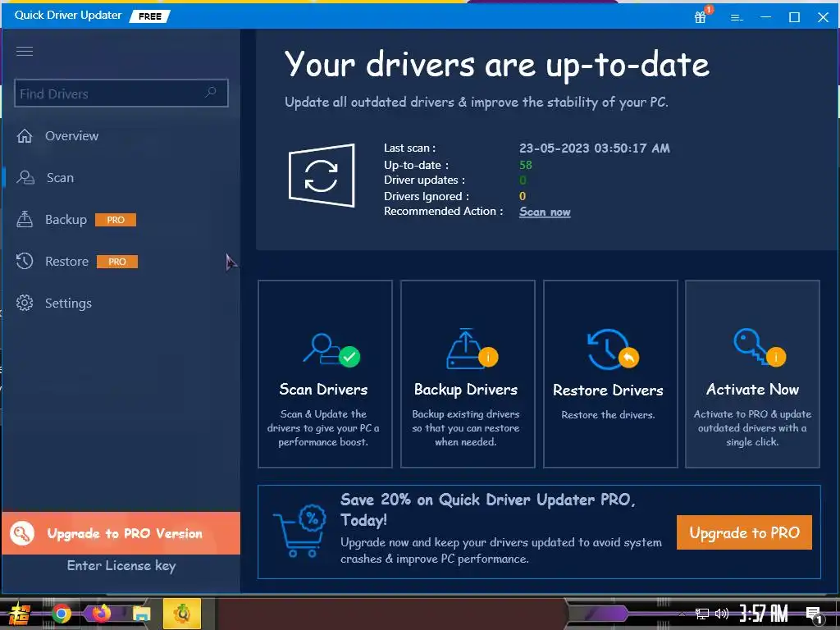Open File Explorer from the taskbar
The width and height of the screenshot is (840, 630).
click(x=141, y=614)
